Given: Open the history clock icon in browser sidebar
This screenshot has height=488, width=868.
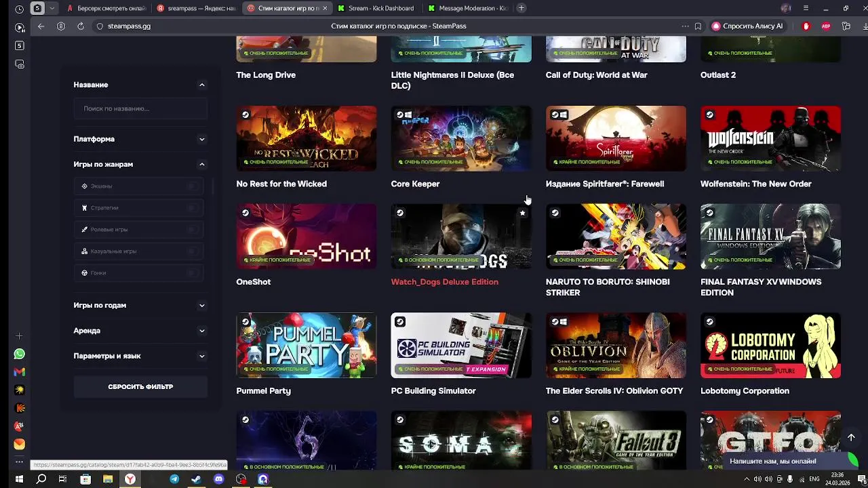Looking at the screenshot, I should [x=19, y=9].
